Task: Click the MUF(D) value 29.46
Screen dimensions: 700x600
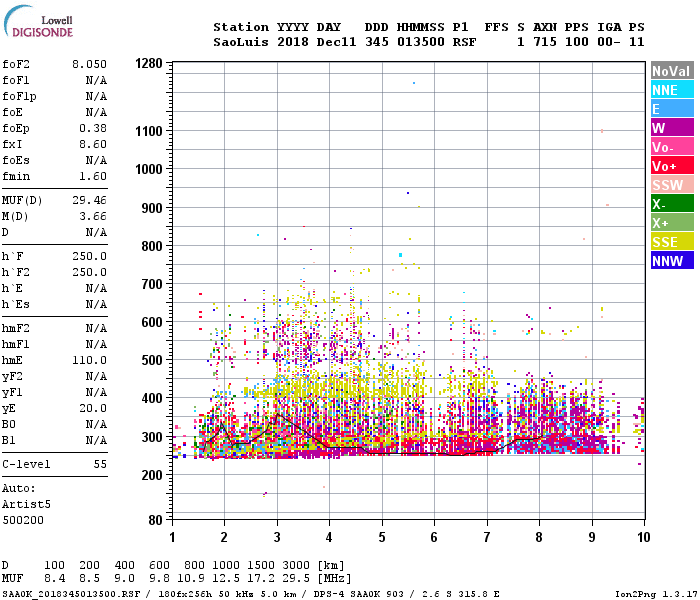Action: 89,200
